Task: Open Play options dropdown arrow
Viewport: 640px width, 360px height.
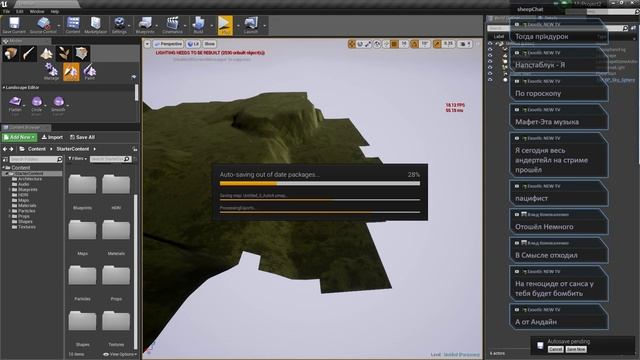Action: [237, 25]
